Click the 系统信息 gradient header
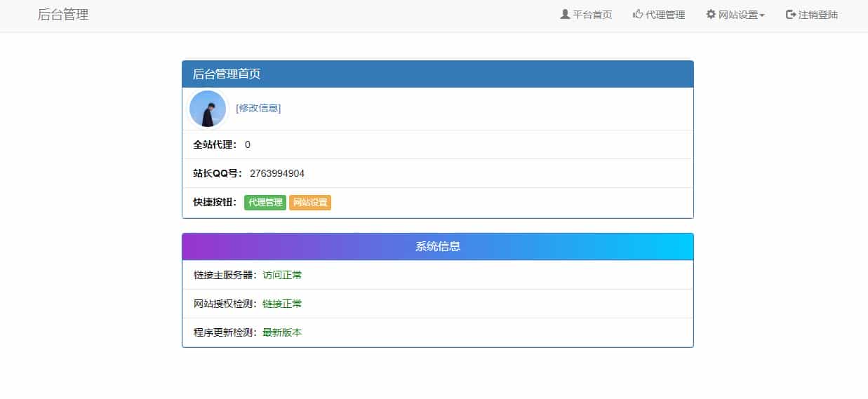This screenshot has height=399, width=868. point(438,247)
